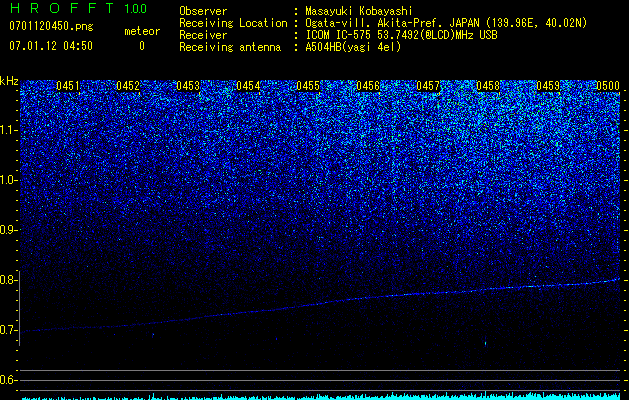
Task: Click the meteor count value 0
Action: pos(142,46)
